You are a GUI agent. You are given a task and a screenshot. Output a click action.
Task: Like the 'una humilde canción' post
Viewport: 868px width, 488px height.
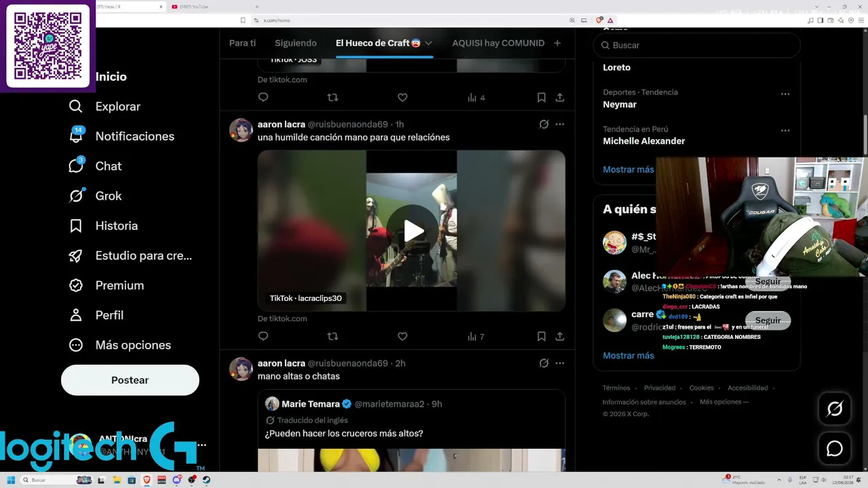[402, 336]
